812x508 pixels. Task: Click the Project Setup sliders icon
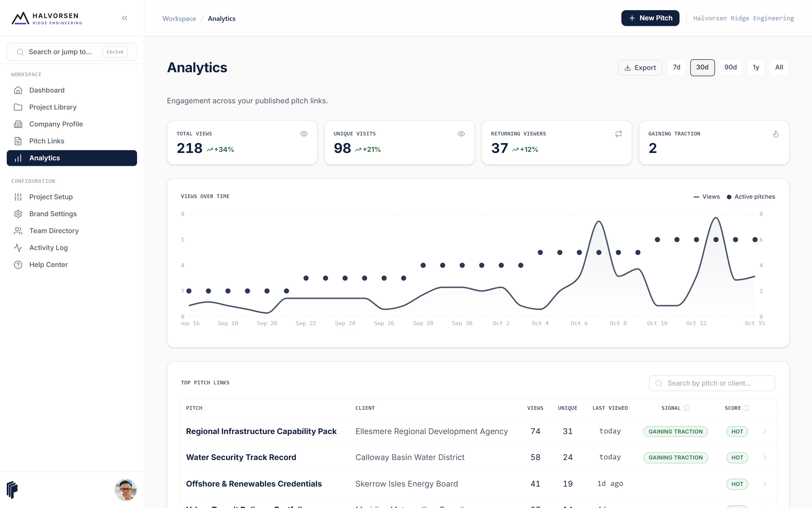click(18, 197)
